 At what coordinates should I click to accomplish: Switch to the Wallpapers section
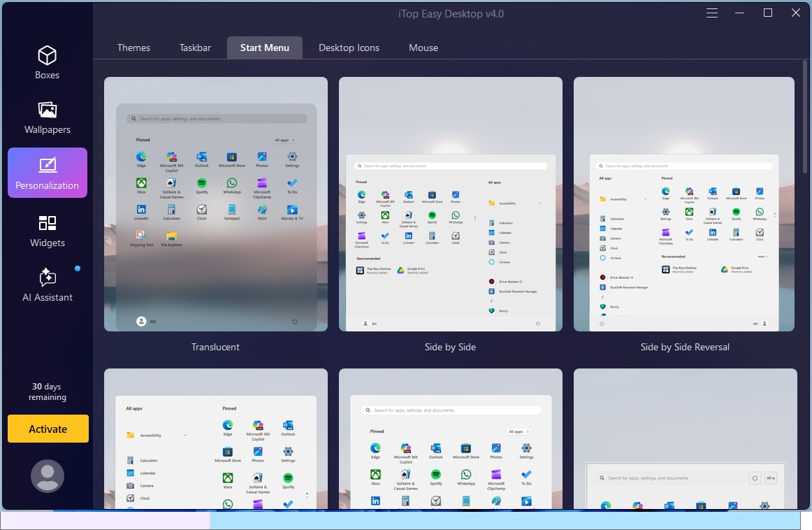(47, 117)
